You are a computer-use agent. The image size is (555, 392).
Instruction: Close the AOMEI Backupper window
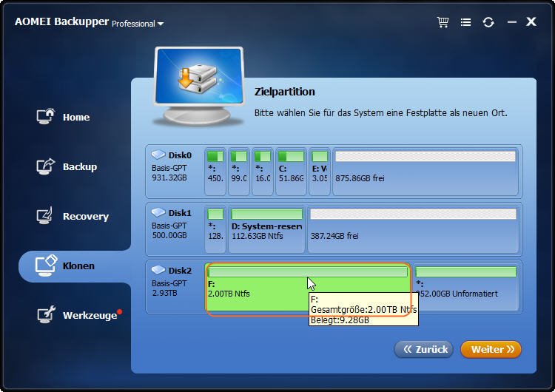coord(531,21)
